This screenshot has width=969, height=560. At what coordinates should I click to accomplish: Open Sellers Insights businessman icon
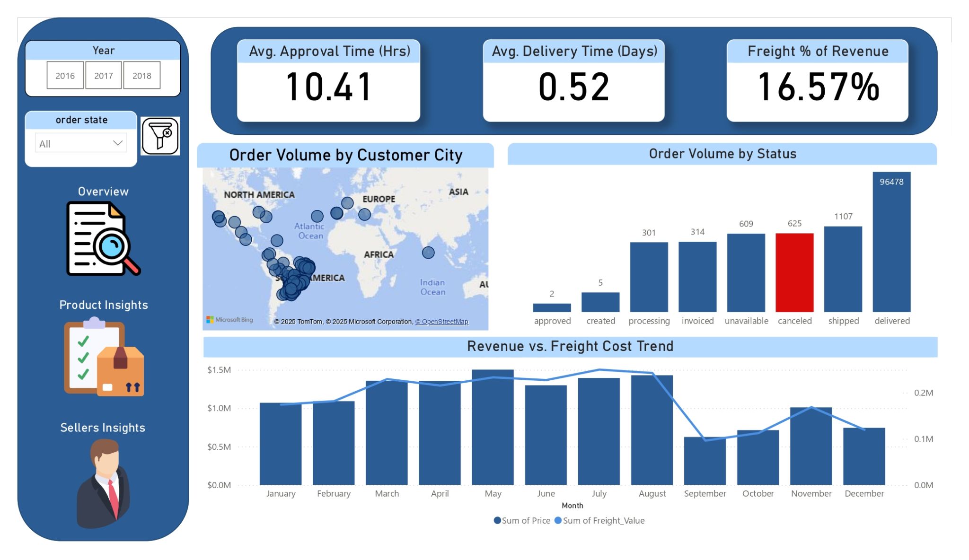coord(104,483)
